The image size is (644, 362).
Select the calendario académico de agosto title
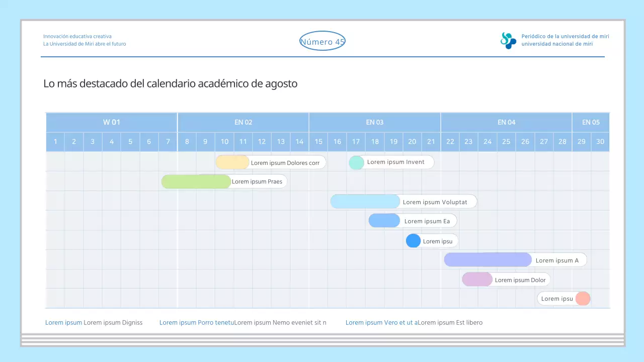(x=170, y=83)
